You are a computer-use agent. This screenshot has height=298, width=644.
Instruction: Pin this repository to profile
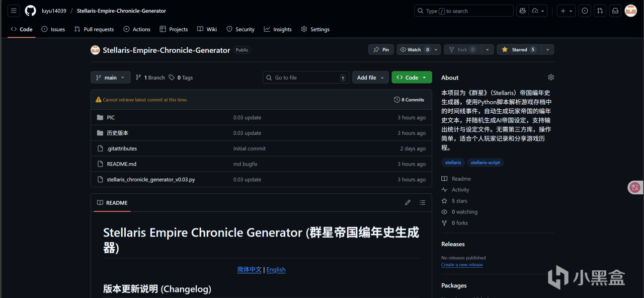pos(381,50)
